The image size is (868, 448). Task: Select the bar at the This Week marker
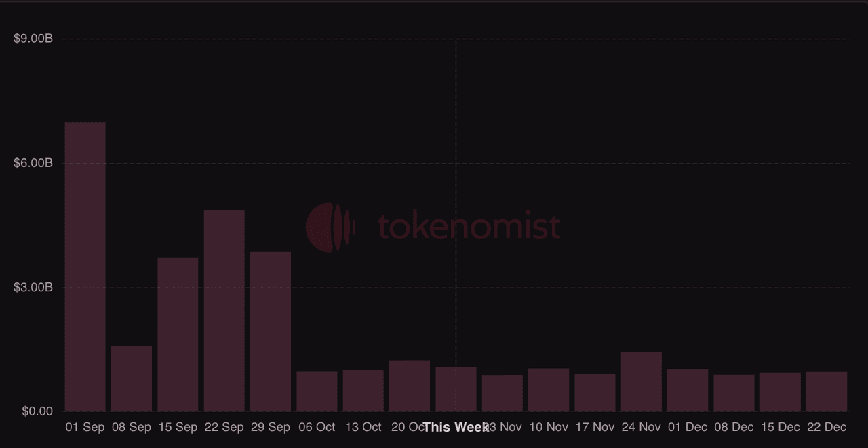pos(456,389)
